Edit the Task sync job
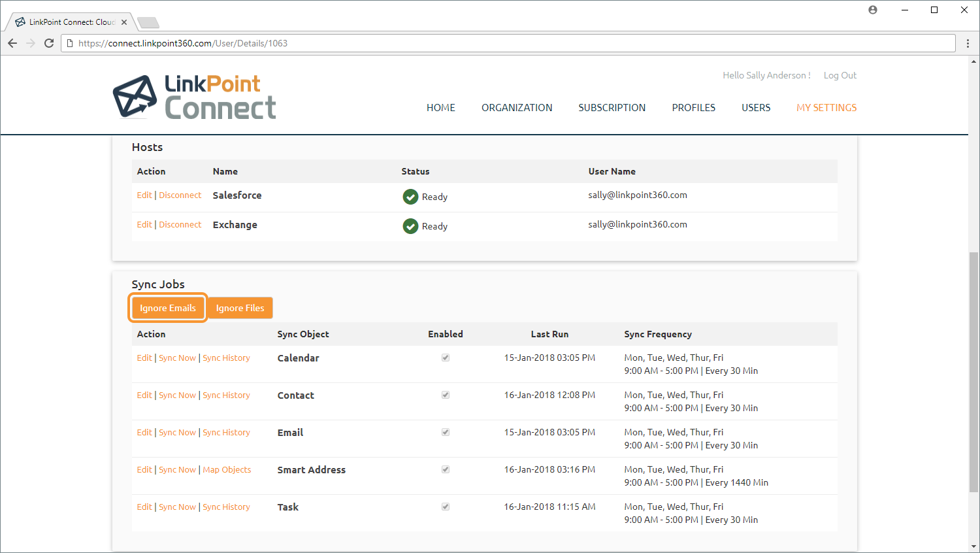Viewport: 980px width, 553px height. click(x=144, y=507)
